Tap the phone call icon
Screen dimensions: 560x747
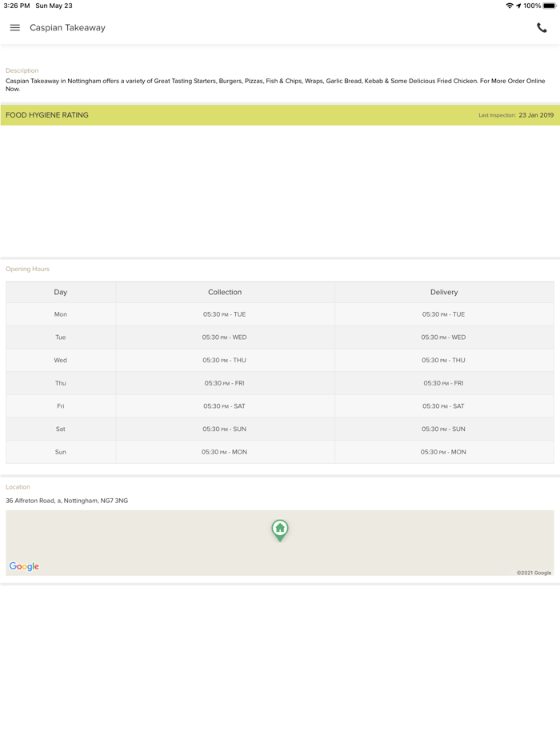click(x=542, y=28)
